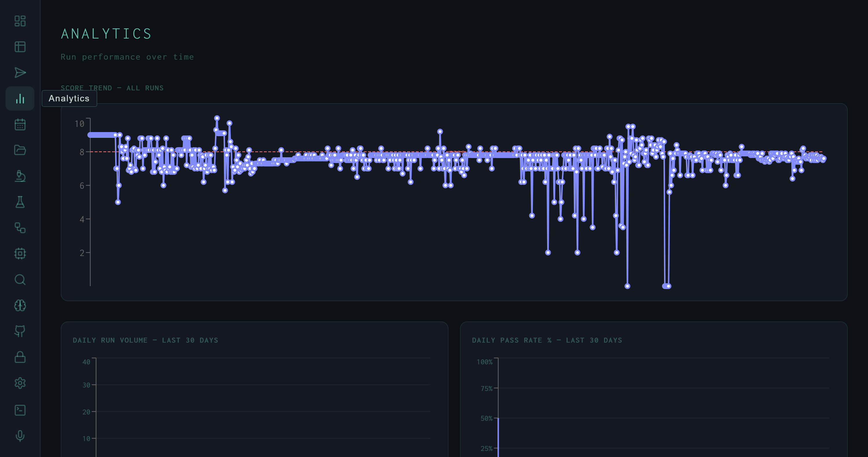This screenshot has width=868, height=457.
Task: Open the folder icon in sidebar
Action: [x=20, y=150]
